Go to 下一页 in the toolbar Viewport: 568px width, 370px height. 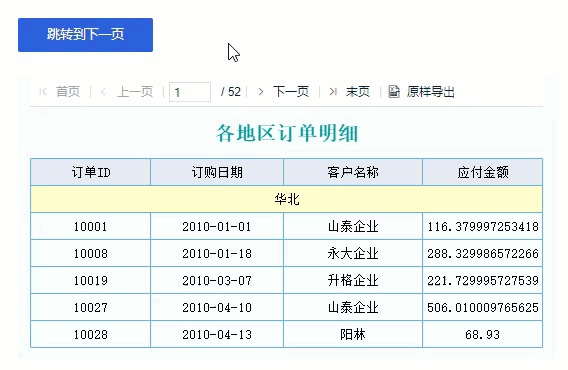[x=291, y=92]
